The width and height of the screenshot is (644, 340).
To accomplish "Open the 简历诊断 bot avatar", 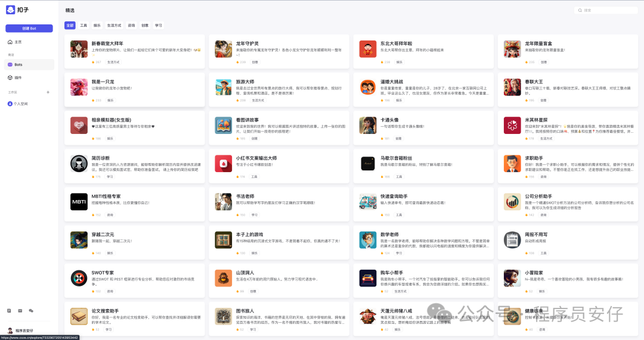I will (79, 163).
